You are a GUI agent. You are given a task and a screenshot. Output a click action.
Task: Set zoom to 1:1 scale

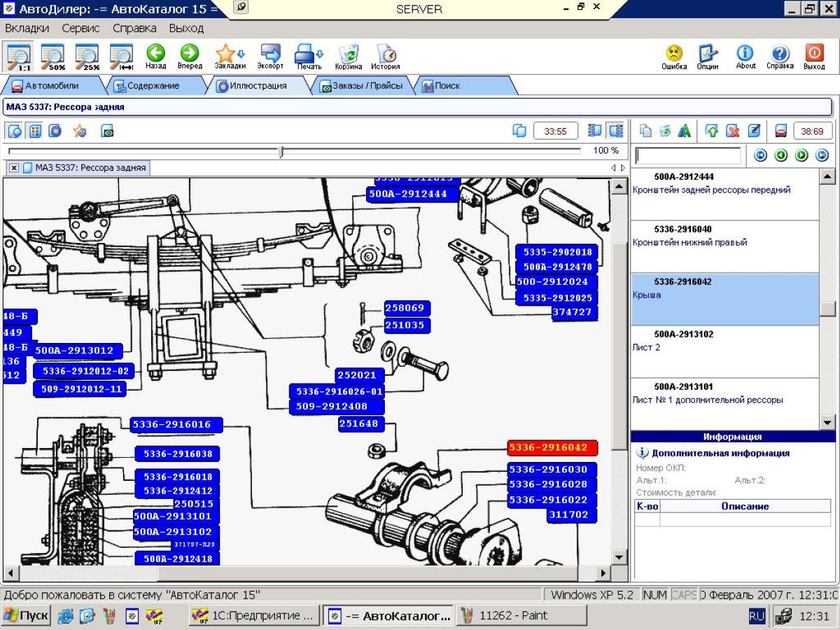pyautogui.click(x=19, y=57)
